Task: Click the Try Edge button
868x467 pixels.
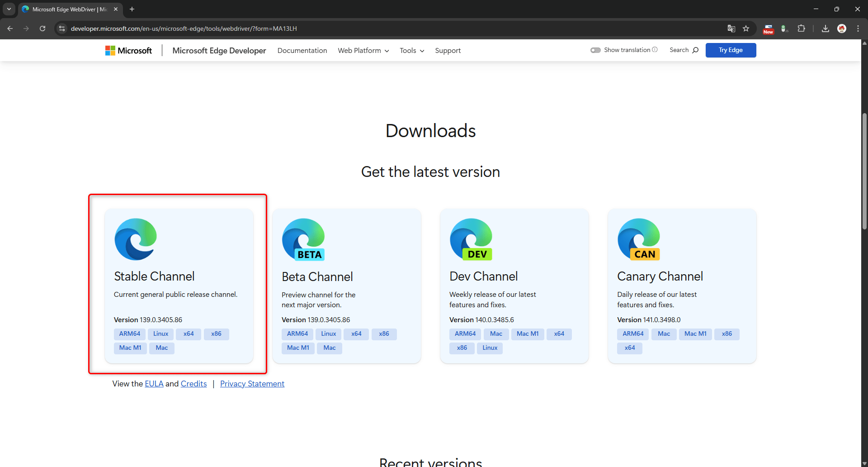Action: [x=731, y=50]
